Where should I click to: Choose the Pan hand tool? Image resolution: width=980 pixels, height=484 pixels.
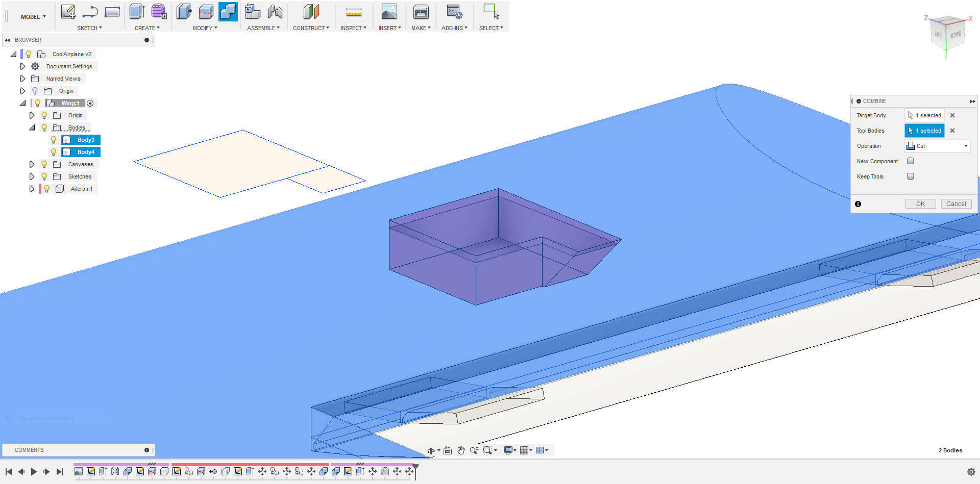click(461, 450)
